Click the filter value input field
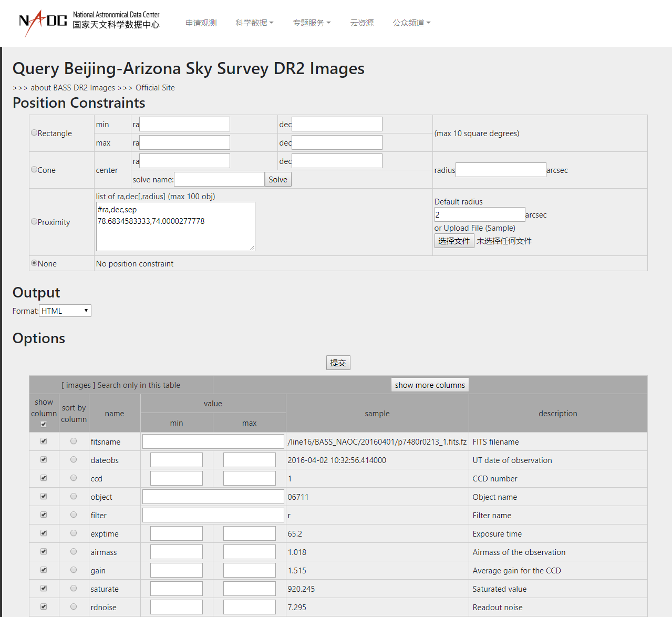Screen dimensions: 672x617 pos(213,515)
